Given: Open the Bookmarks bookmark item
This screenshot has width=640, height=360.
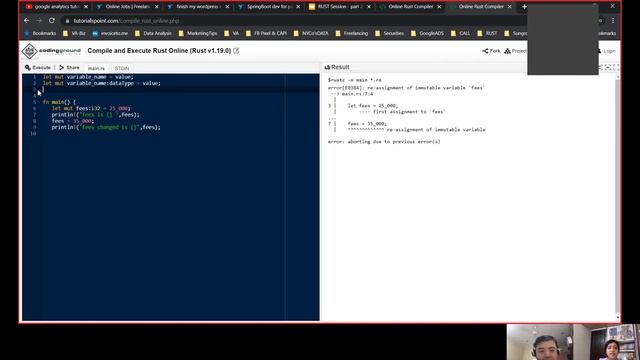Looking at the screenshot, I should 40,33.
